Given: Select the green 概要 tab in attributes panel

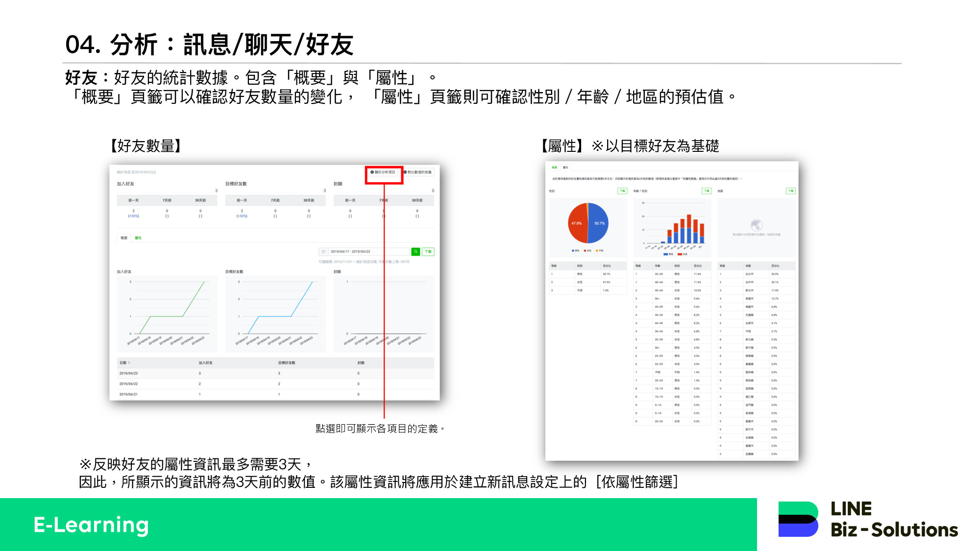Looking at the screenshot, I should pyautogui.click(x=555, y=168).
